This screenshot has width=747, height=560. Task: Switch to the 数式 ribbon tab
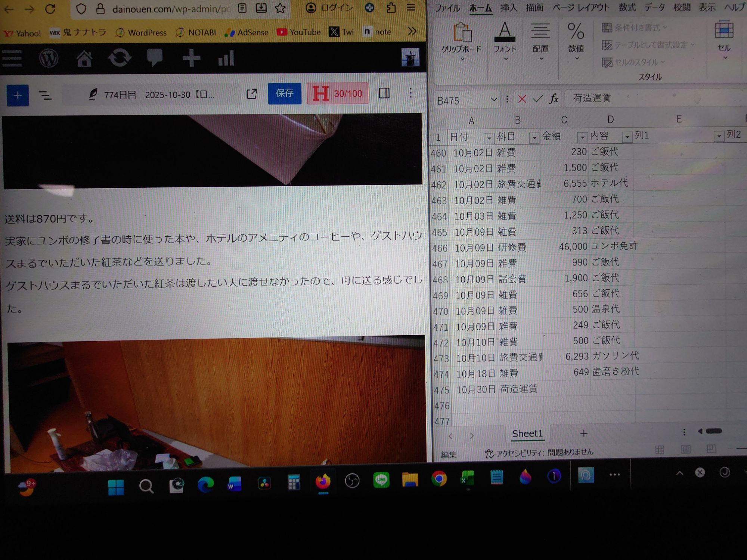(x=627, y=7)
